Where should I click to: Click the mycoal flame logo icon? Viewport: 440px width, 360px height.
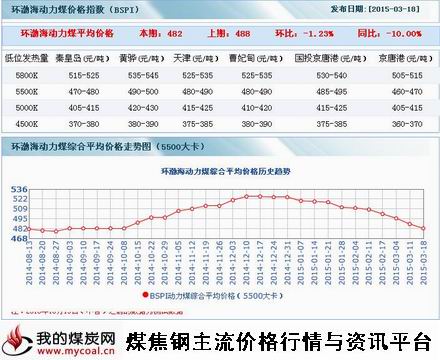[18, 341]
